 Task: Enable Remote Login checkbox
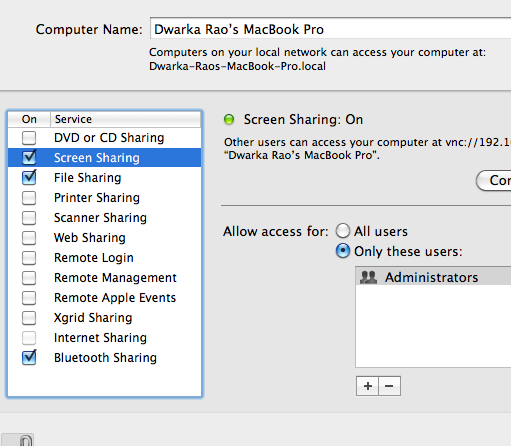tap(29, 258)
